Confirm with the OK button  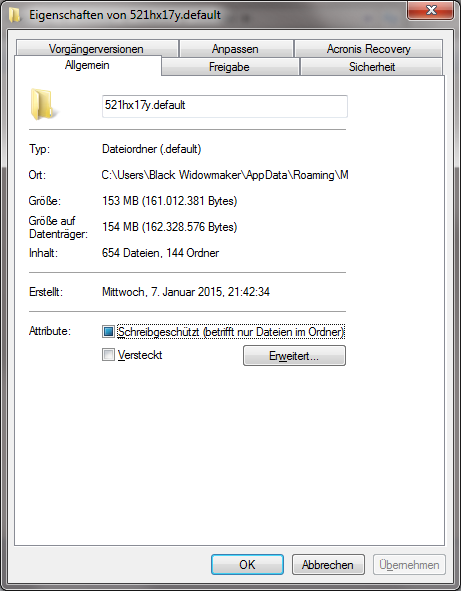click(247, 564)
